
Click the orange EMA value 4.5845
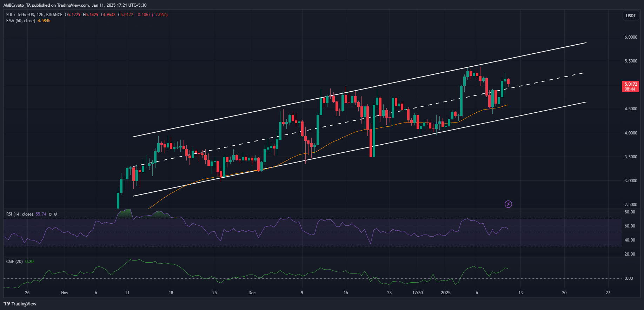point(44,21)
